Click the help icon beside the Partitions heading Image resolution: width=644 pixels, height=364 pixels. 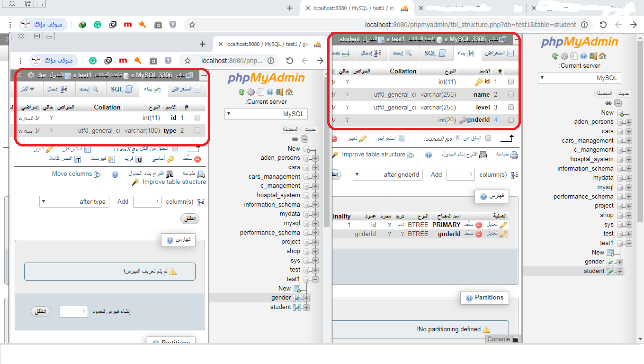tap(469, 298)
